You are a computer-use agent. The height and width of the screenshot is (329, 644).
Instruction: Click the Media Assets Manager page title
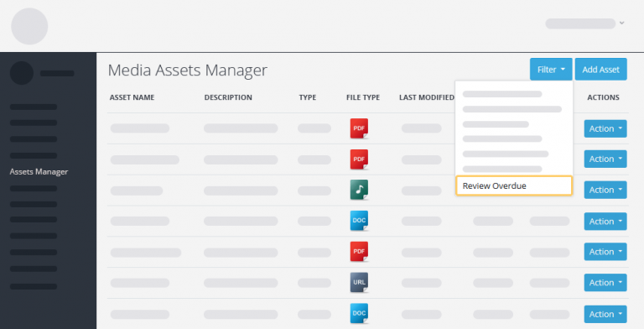188,70
